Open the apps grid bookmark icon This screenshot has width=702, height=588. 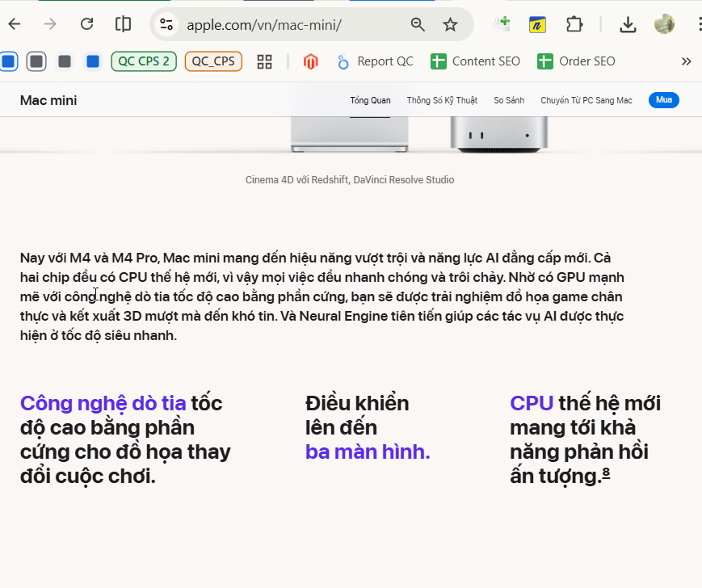[265, 61]
